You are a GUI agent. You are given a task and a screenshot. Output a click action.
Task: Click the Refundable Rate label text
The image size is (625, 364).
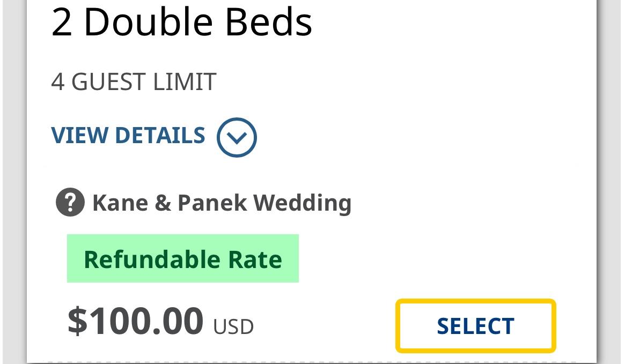(x=182, y=259)
